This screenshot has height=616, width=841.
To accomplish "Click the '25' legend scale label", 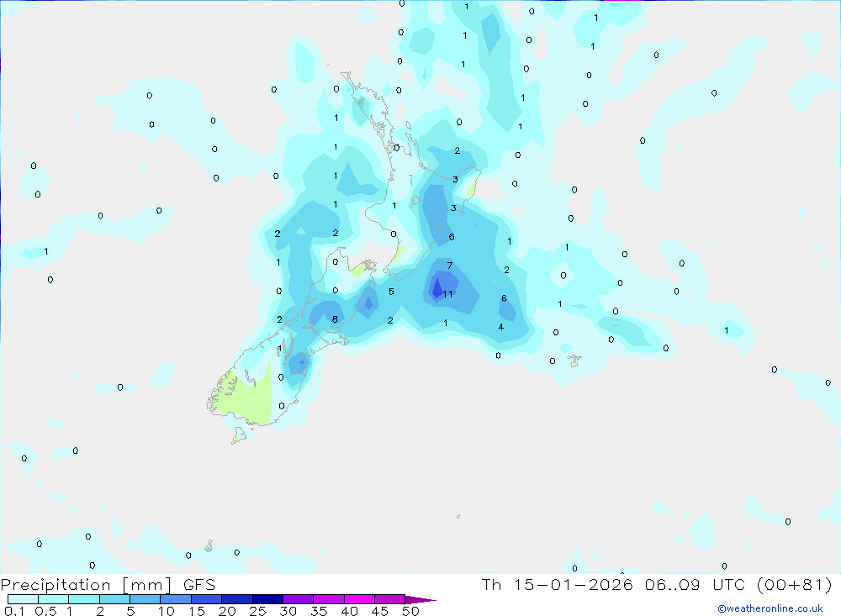I will pos(258,611).
